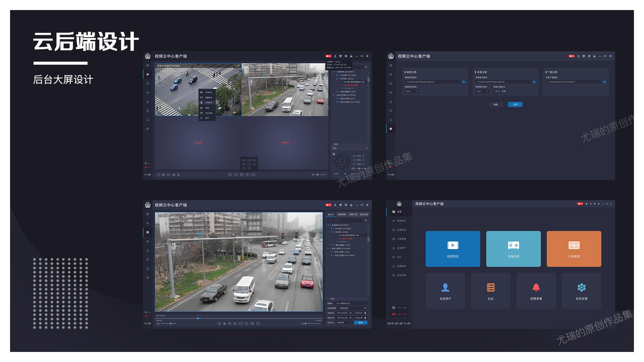Click 重置 button in settings window

pyautogui.click(x=496, y=105)
